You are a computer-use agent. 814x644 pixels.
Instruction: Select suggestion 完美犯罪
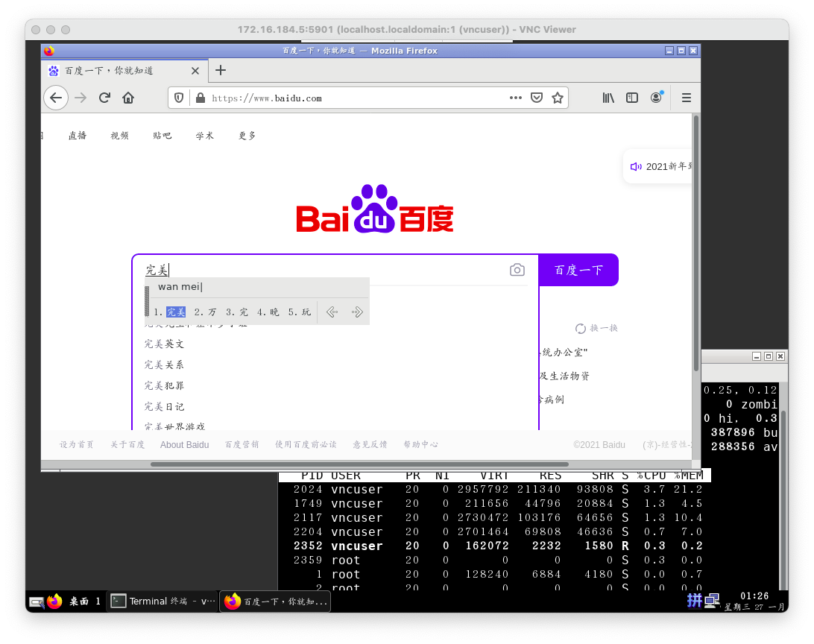pos(164,385)
